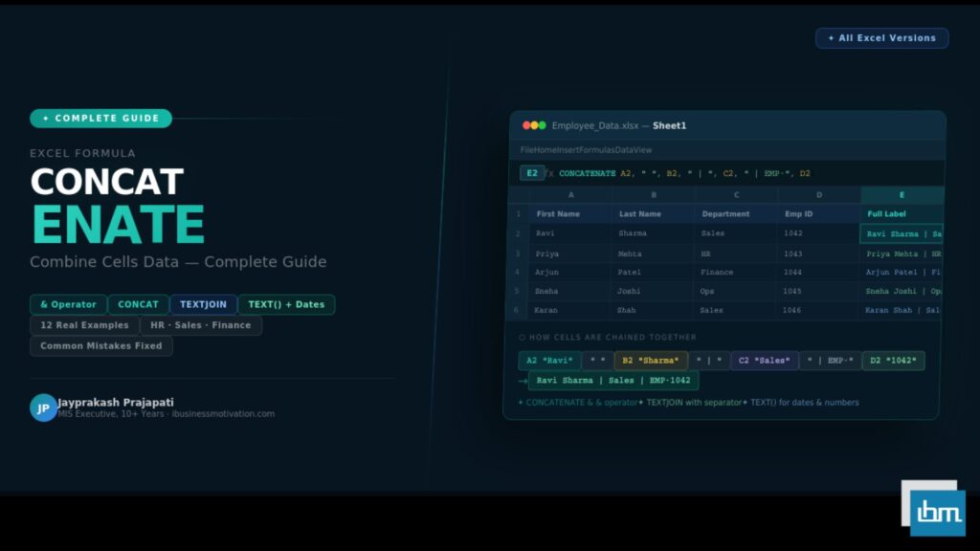The width and height of the screenshot is (980, 551).
Task: Click the Department header cell
Action: pyautogui.click(x=736, y=213)
